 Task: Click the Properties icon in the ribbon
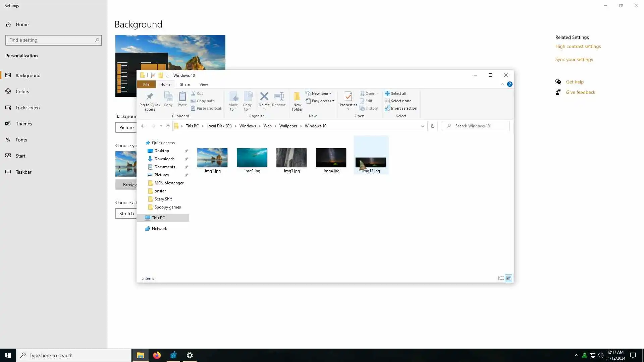(x=348, y=97)
